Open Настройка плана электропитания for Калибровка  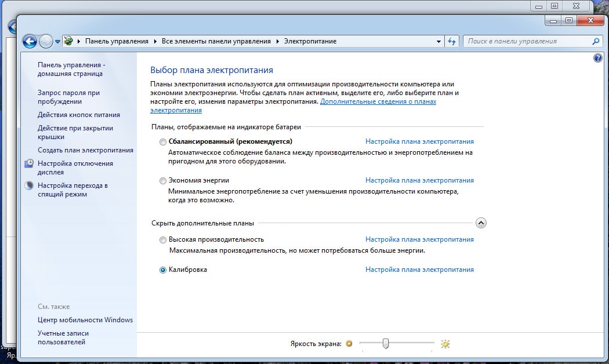coord(419,270)
